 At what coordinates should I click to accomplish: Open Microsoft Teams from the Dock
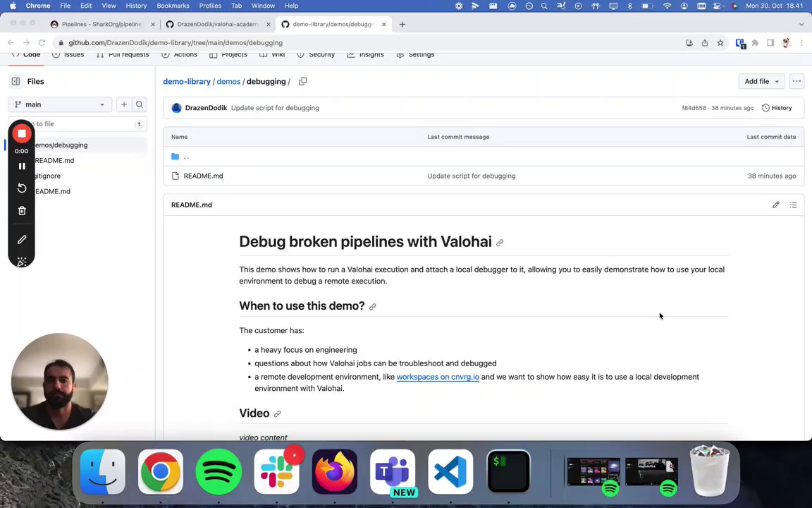pyautogui.click(x=393, y=472)
